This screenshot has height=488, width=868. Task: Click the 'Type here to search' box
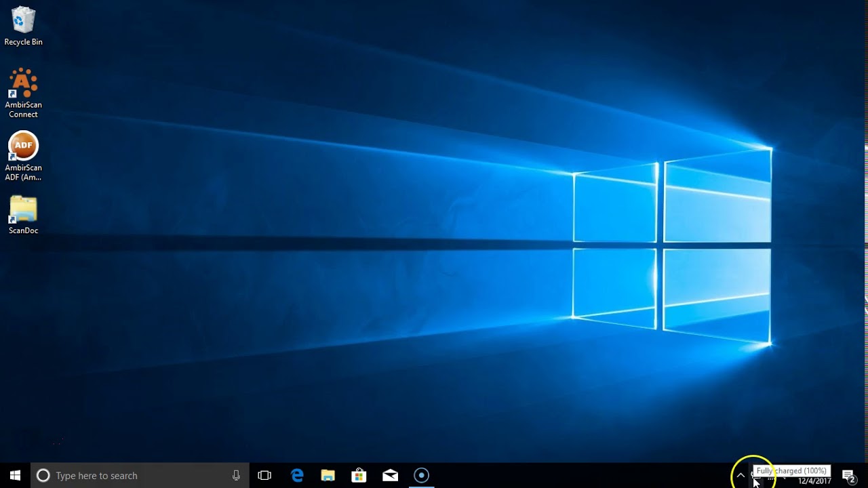click(x=139, y=475)
